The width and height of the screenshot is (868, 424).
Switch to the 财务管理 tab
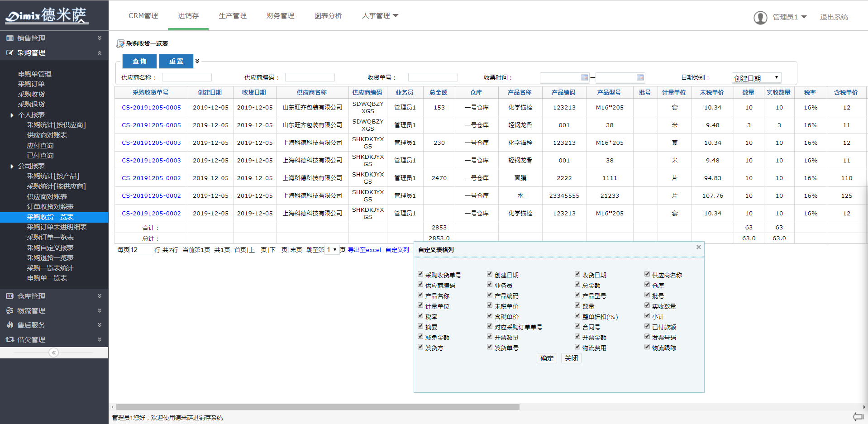[x=281, y=16]
